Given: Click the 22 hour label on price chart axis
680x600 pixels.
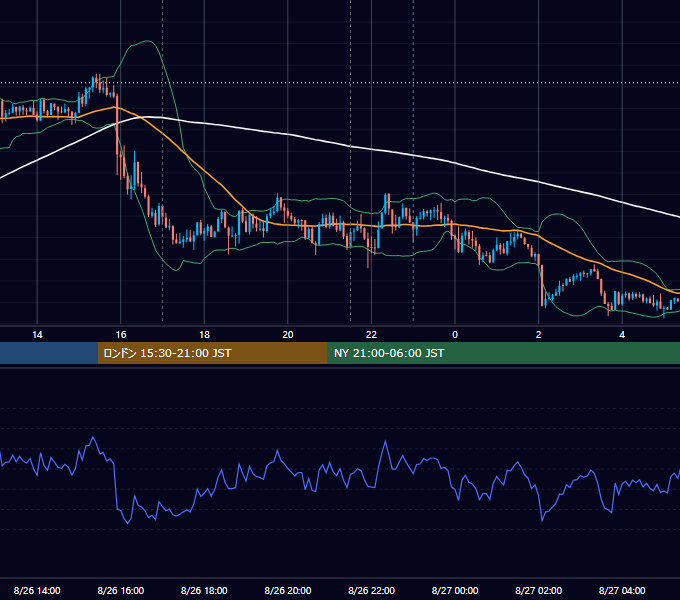Looking at the screenshot, I should click(371, 335).
